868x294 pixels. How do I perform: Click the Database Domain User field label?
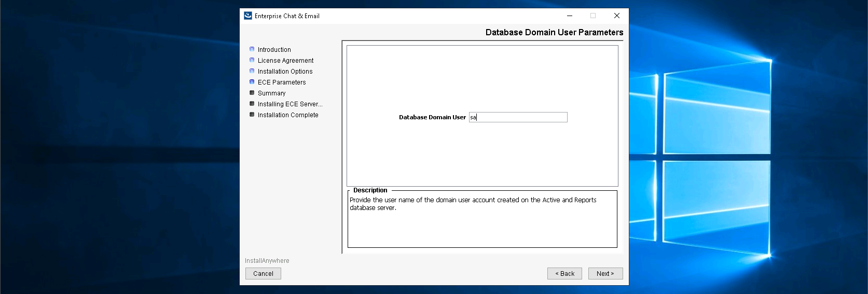[x=432, y=117]
